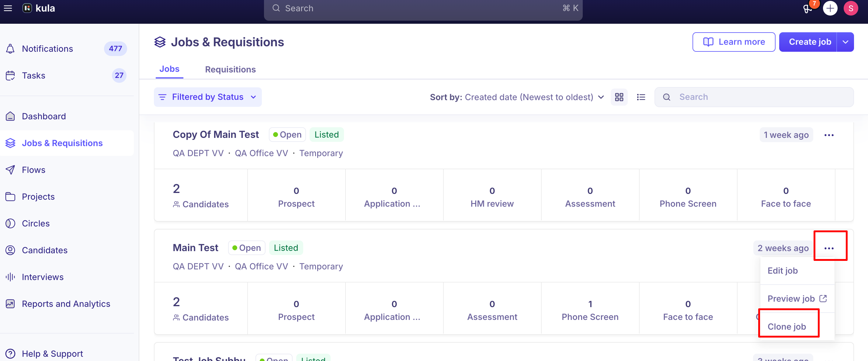868x361 pixels.
Task: Open the user avatar S menu
Action: (x=850, y=9)
